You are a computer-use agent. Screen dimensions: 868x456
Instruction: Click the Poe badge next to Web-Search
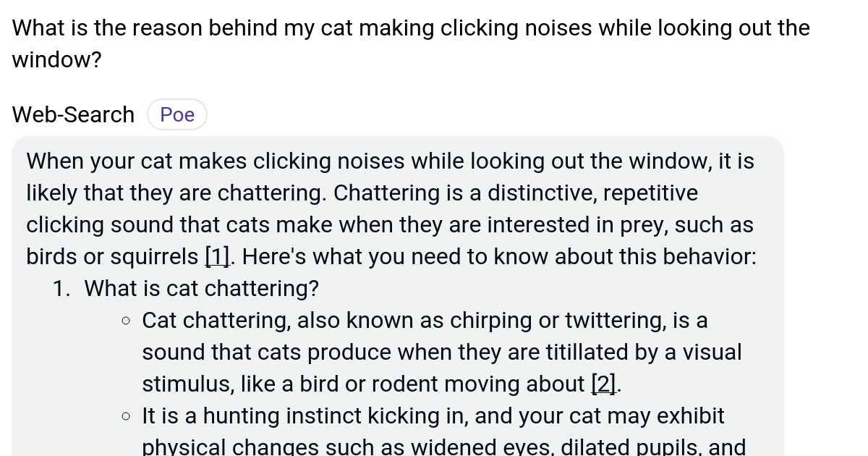point(176,114)
